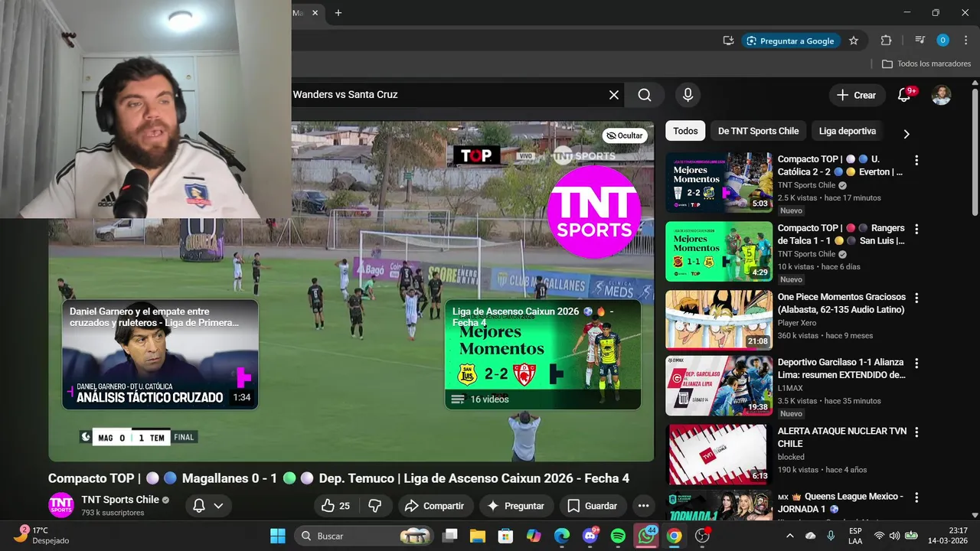Open the Deportivo Garcilaso 1-1 Alianza Lima video
Screen dimensions: 980x551
pos(719,385)
